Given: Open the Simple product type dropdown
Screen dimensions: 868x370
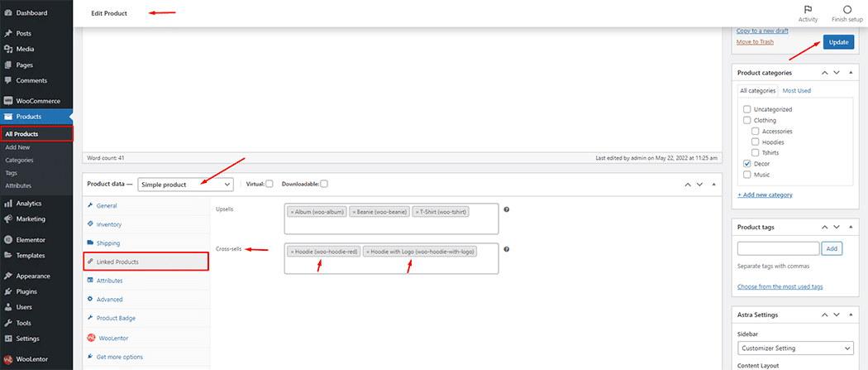Looking at the screenshot, I should tap(185, 185).
